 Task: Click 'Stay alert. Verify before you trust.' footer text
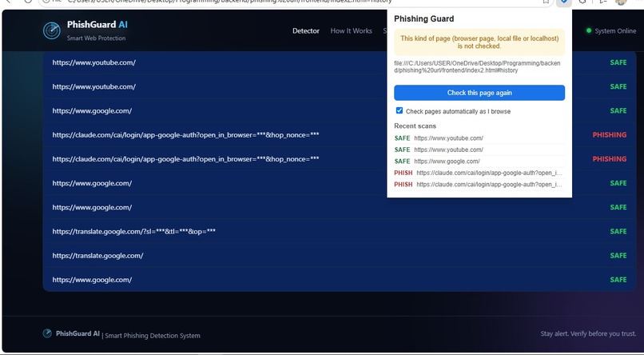(x=588, y=333)
